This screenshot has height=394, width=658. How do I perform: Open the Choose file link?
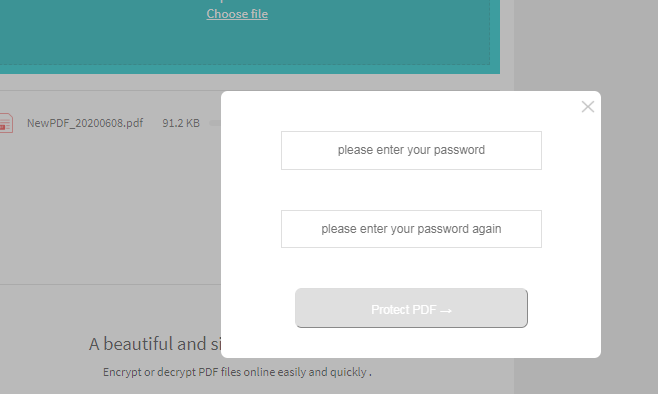[x=237, y=14]
